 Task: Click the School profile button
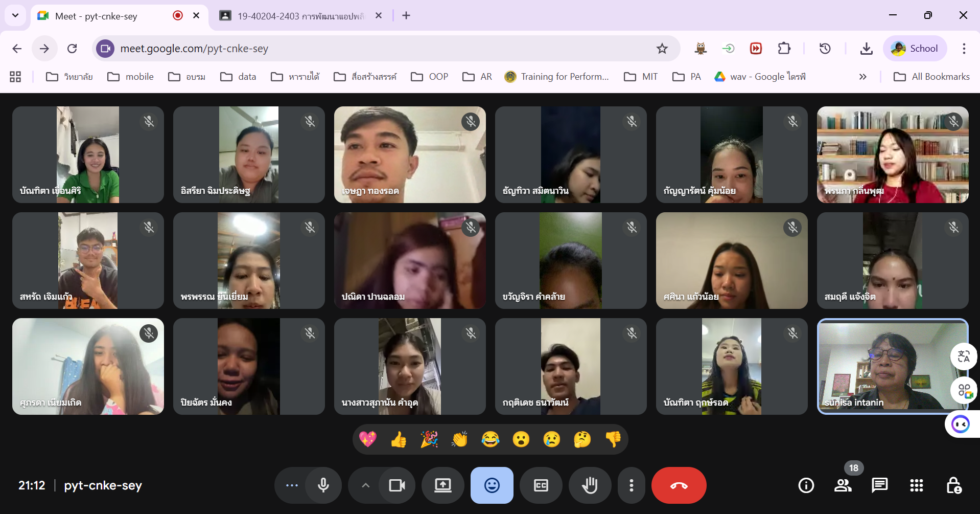point(914,49)
